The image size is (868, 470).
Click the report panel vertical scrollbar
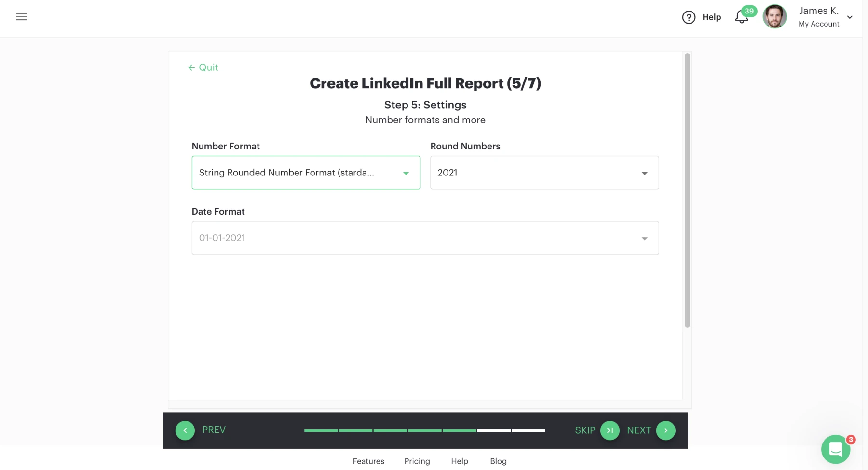point(687,190)
